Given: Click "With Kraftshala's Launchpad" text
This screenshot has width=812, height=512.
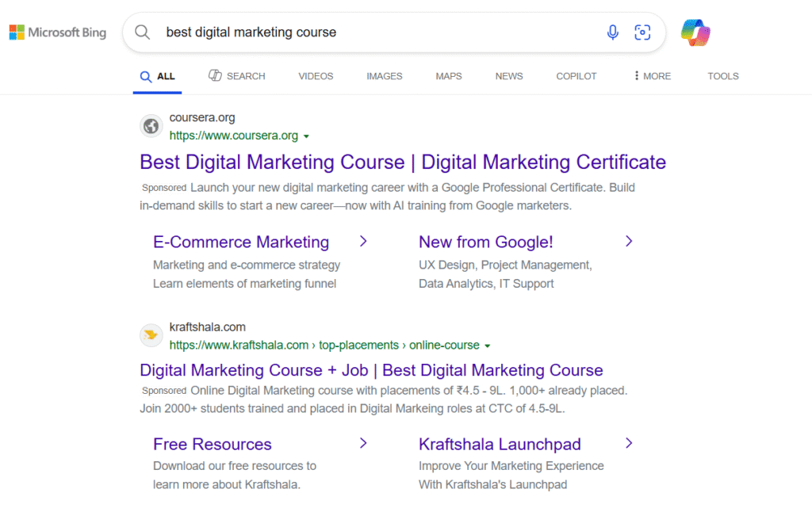Looking at the screenshot, I should [493, 484].
